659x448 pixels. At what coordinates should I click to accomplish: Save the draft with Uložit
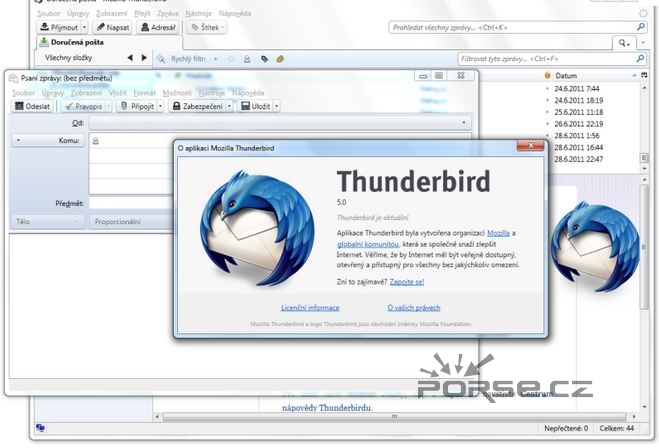click(x=256, y=106)
